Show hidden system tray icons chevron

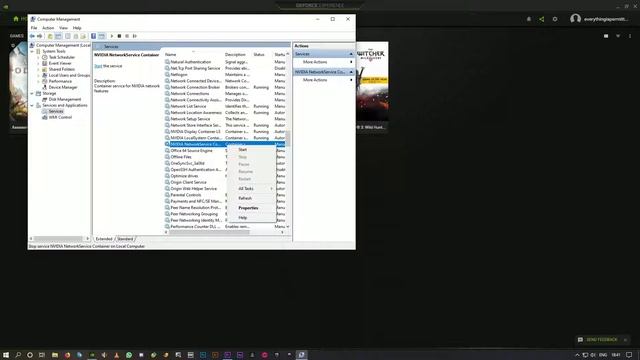577,355
